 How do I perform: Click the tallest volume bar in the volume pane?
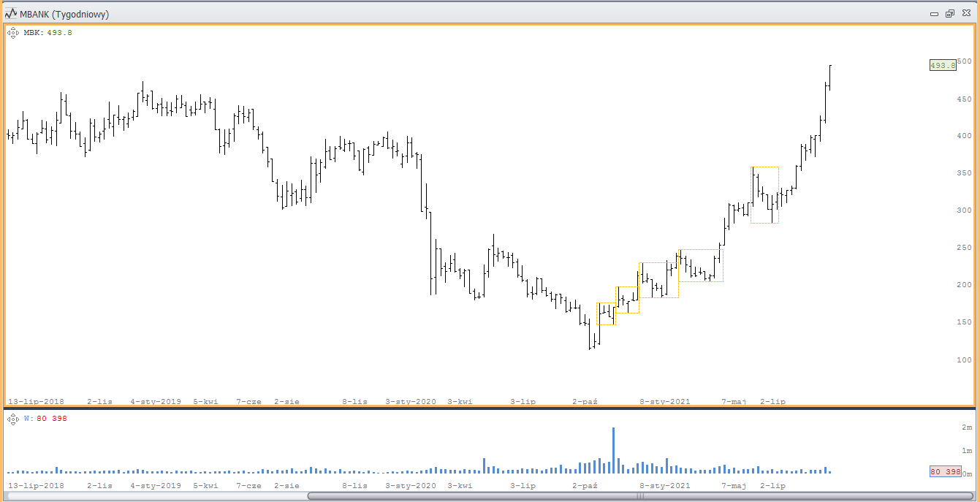tap(613, 450)
